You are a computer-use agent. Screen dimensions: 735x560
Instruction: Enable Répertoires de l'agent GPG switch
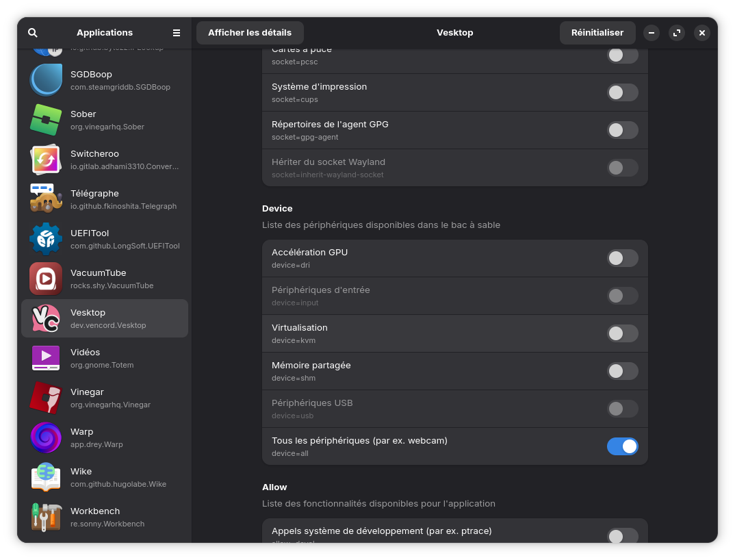point(622,130)
